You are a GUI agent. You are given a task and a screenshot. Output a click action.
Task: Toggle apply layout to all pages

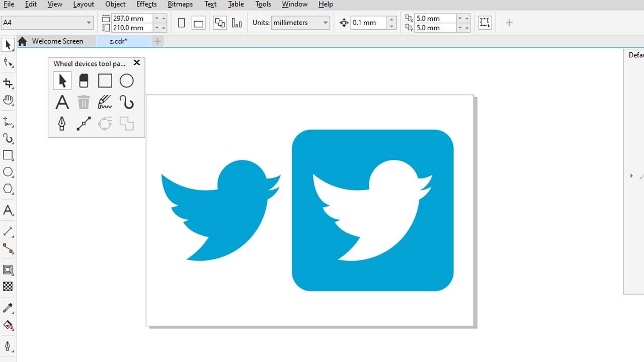point(220,23)
